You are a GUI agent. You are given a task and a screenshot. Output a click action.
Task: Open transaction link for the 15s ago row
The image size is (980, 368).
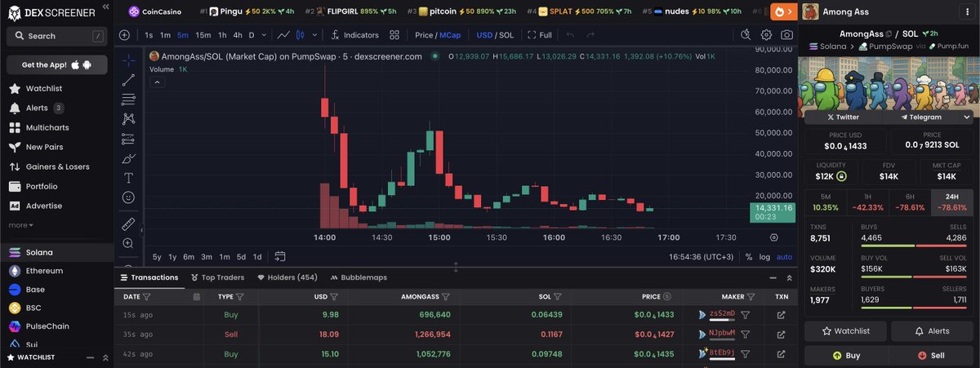[781, 315]
